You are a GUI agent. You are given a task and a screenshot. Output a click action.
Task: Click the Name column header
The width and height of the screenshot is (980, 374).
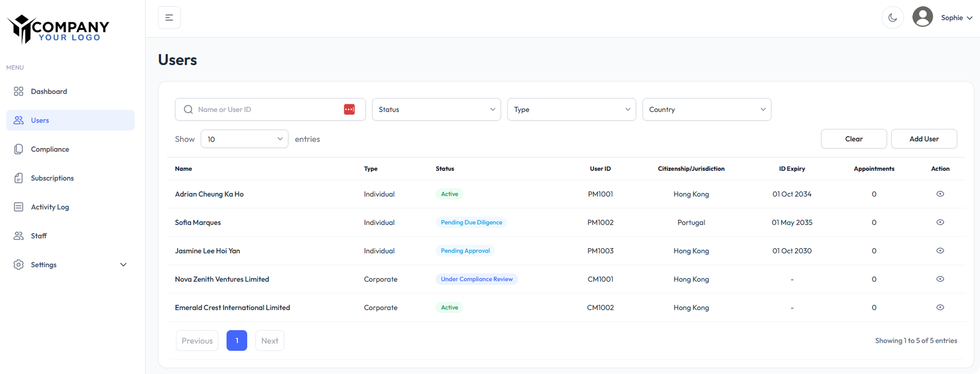(x=184, y=169)
